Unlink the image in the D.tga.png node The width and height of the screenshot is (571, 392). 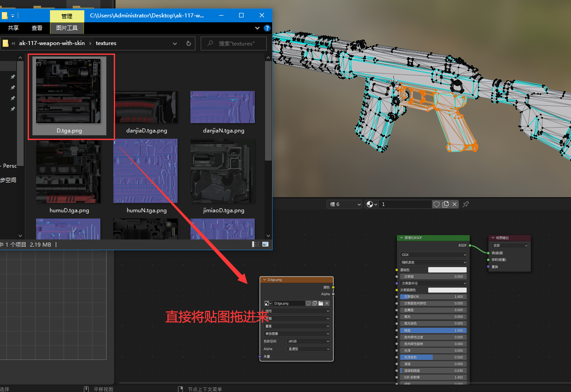[327, 303]
